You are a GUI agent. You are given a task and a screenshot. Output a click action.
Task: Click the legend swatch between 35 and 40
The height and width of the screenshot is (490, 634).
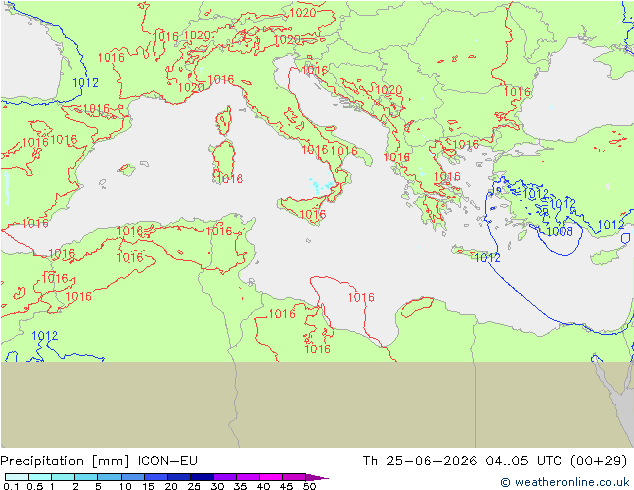click(248, 477)
